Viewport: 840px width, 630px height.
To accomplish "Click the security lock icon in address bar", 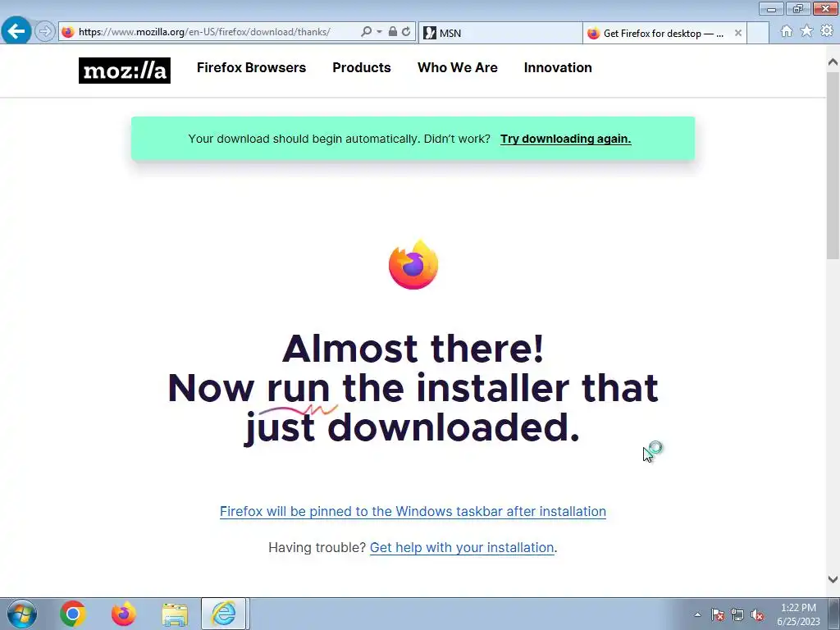I will (x=393, y=32).
